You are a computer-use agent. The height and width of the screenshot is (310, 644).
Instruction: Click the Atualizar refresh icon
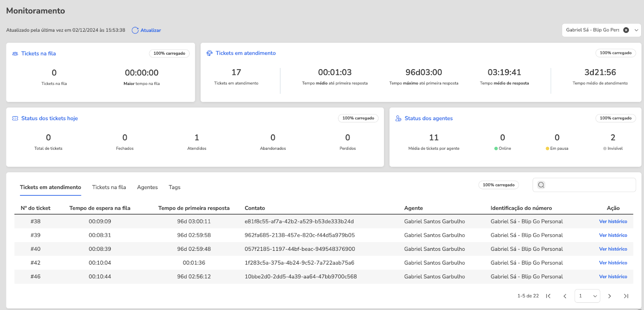[135, 30]
